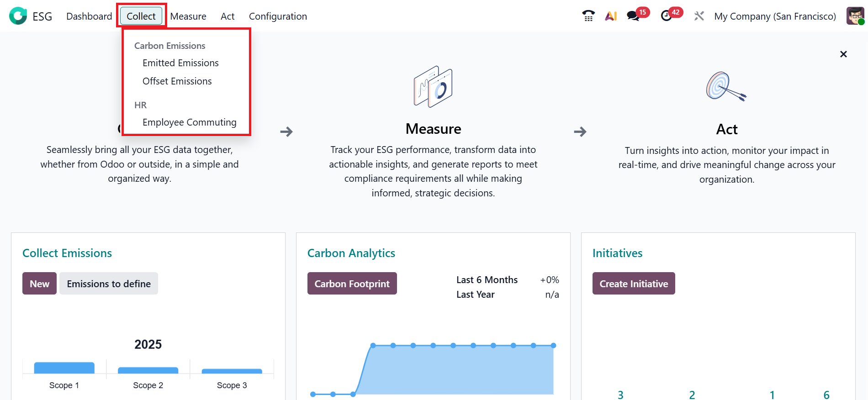Click the Measure illustration icon
The height and width of the screenshot is (400, 868).
pos(433,87)
